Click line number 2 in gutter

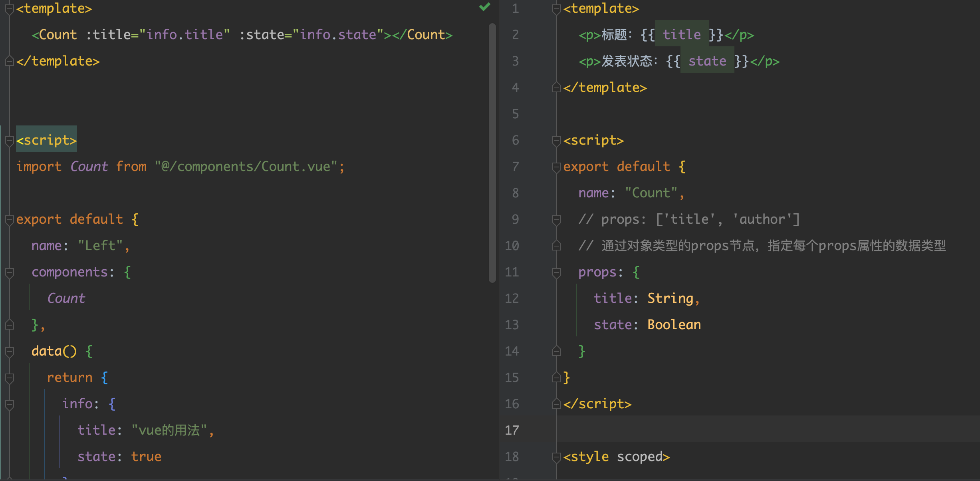coord(515,35)
